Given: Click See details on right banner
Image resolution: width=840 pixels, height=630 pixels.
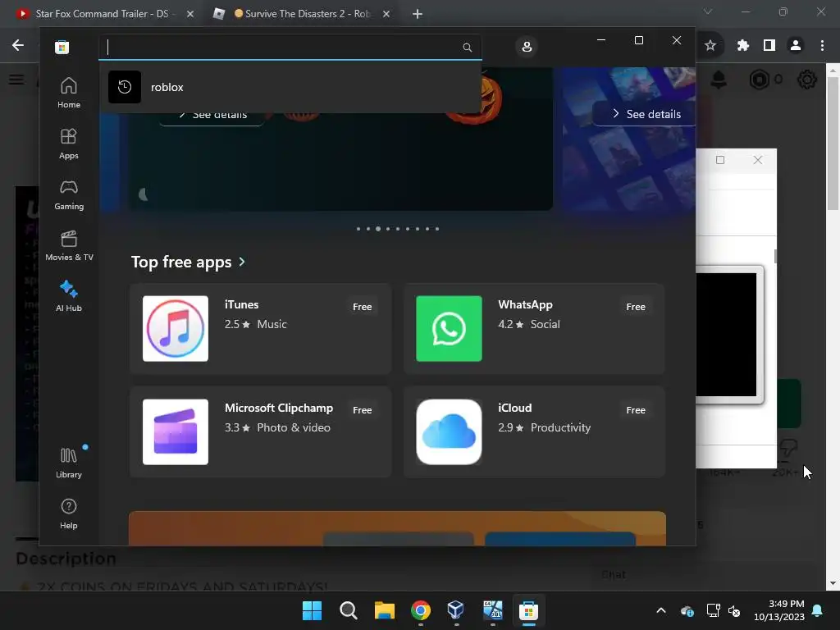Looking at the screenshot, I should coord(646,114).
